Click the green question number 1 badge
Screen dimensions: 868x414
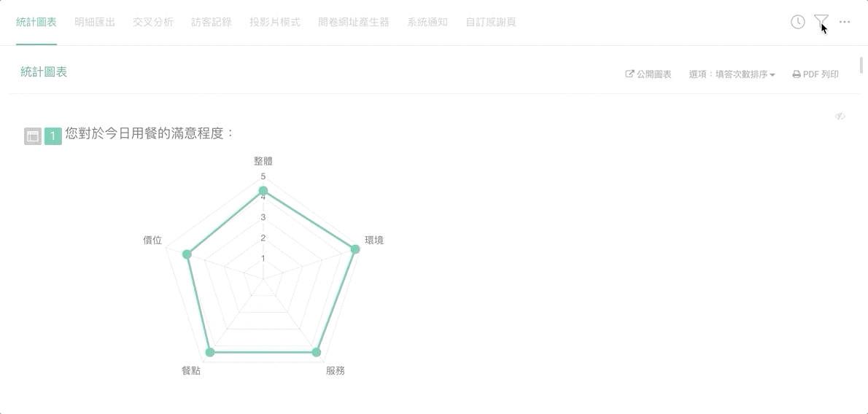tap(53, 136)
